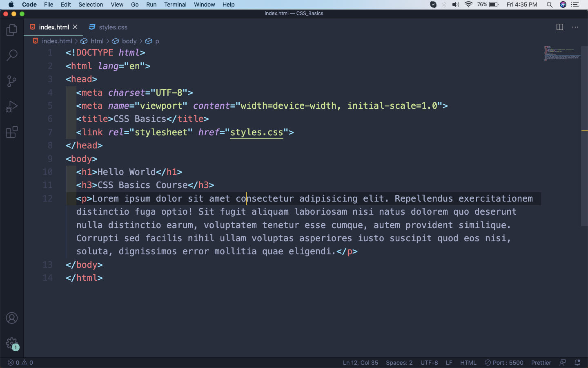Click line number 12 in the gutter

click(x=47, y=199)
